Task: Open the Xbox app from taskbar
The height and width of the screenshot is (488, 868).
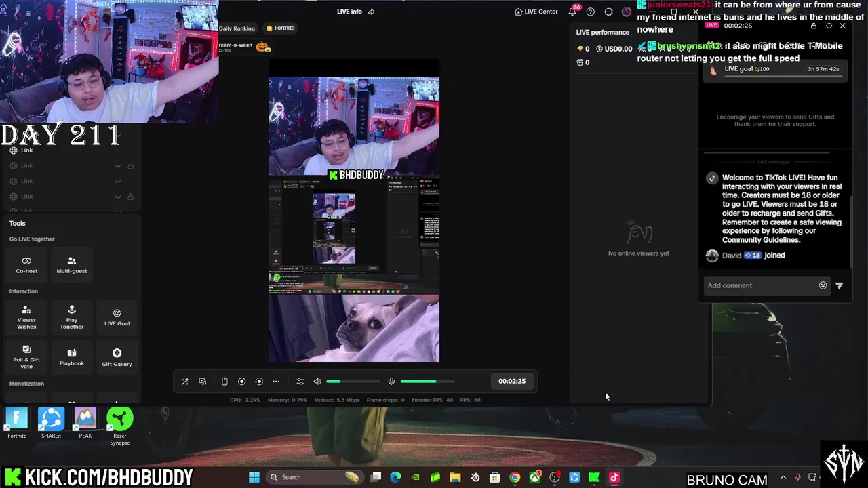Action: (x=535, y=477)
